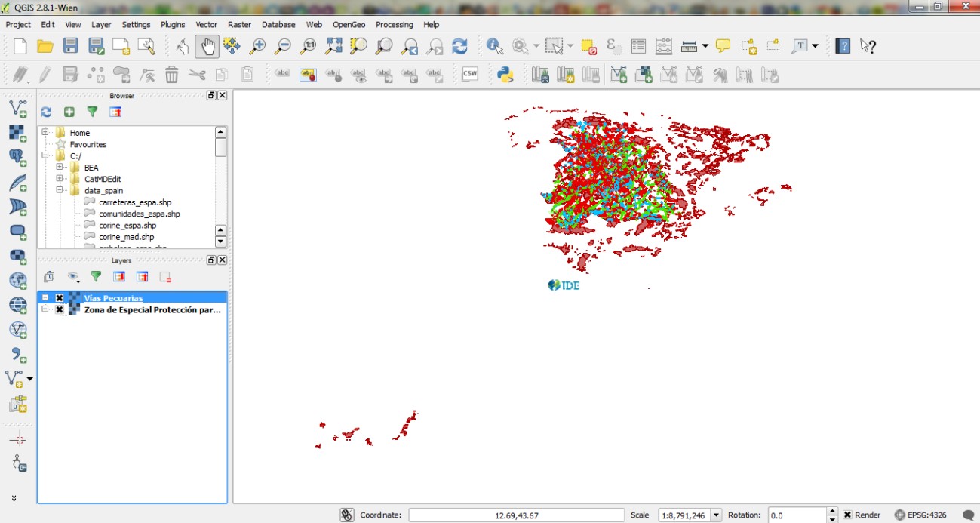Add a PostGIS layer elephant icon
The image size is (980, 523).
click(17, 158)
